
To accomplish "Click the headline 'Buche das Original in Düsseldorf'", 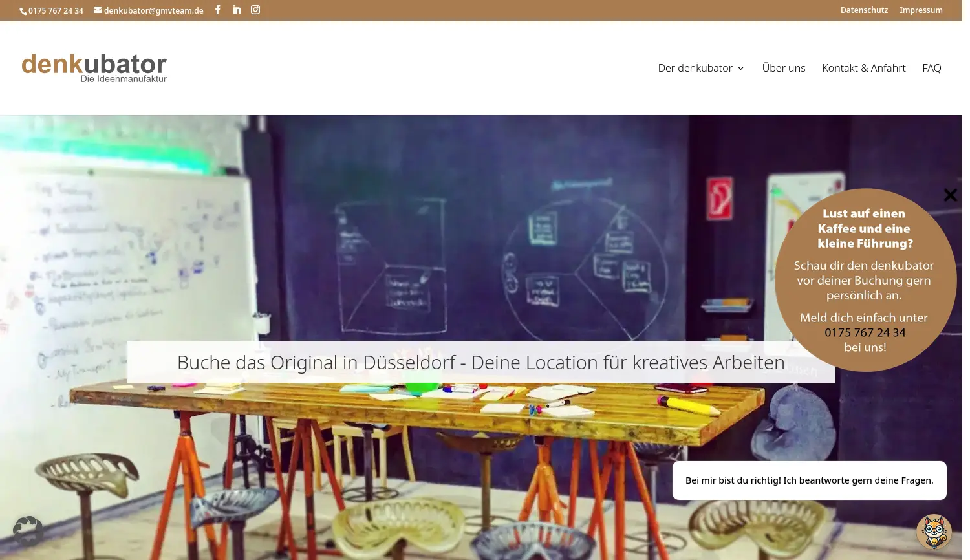I will (x=480, y=362).
